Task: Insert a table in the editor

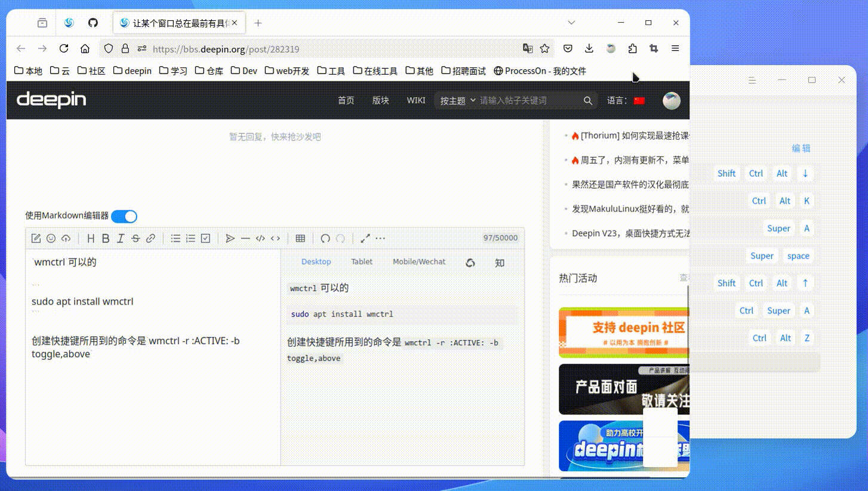Action: [x=300, y=238]
